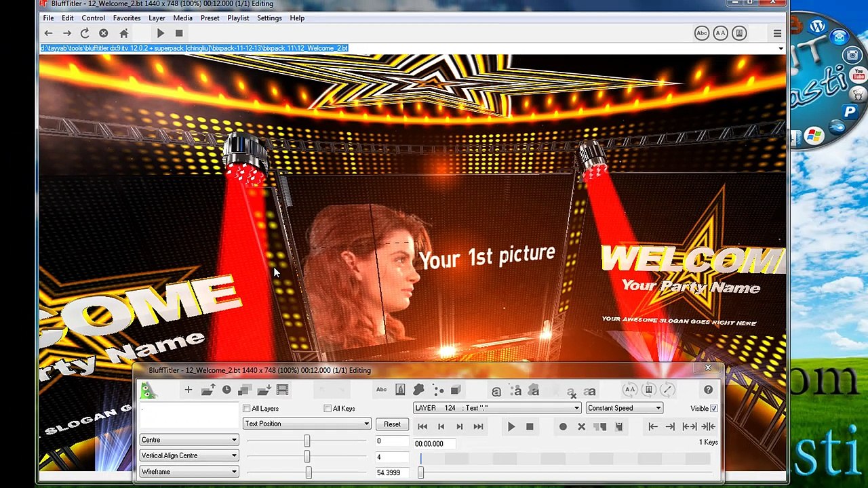The width and height of the screenshot is (868, 488).
Task: Open the Settings menu
Action: coord(269,18)
